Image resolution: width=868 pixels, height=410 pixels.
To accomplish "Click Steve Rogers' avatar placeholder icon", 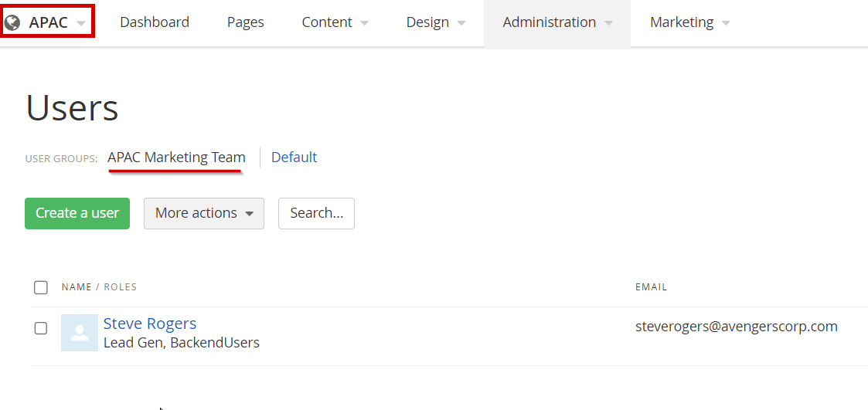I will pos(79,333).
